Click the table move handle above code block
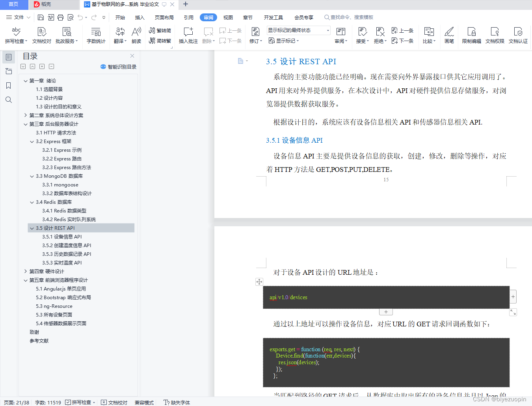Image resolution: width=532 pixels, height=406 pixels. click(259, 281)
